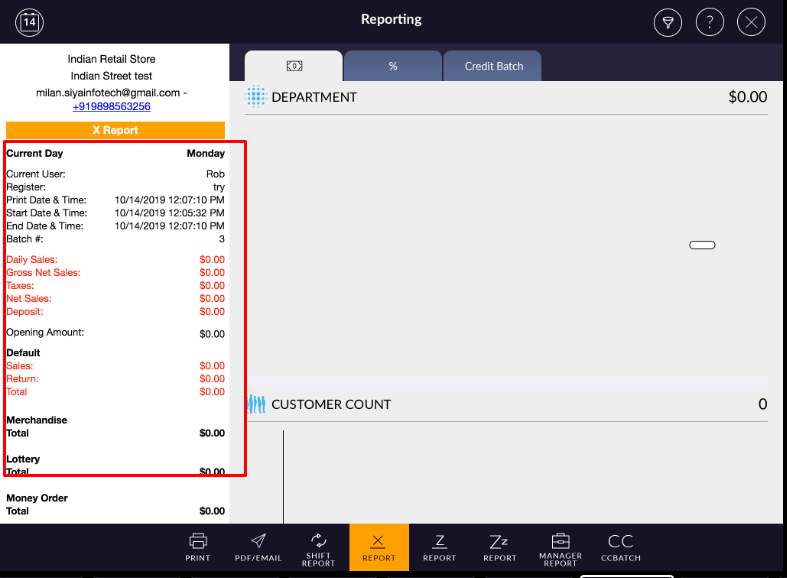The image size is (787, 578).
Task: Open the Manager Report
Action: [560, 549]
